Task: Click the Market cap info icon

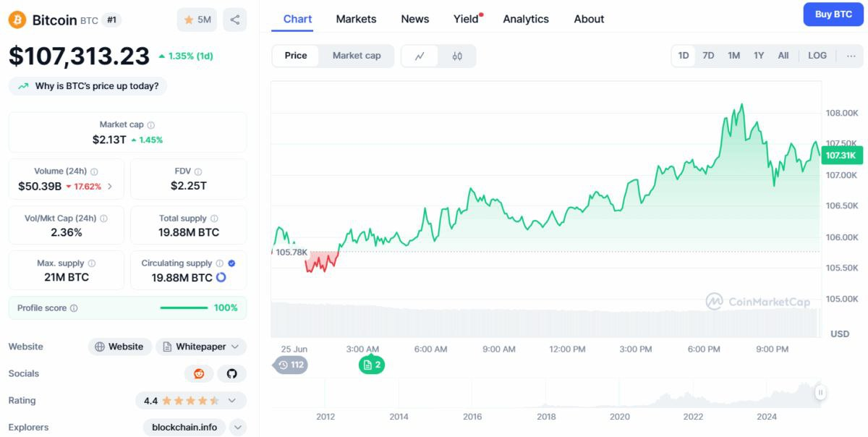Action: click(x=150, y=125)
